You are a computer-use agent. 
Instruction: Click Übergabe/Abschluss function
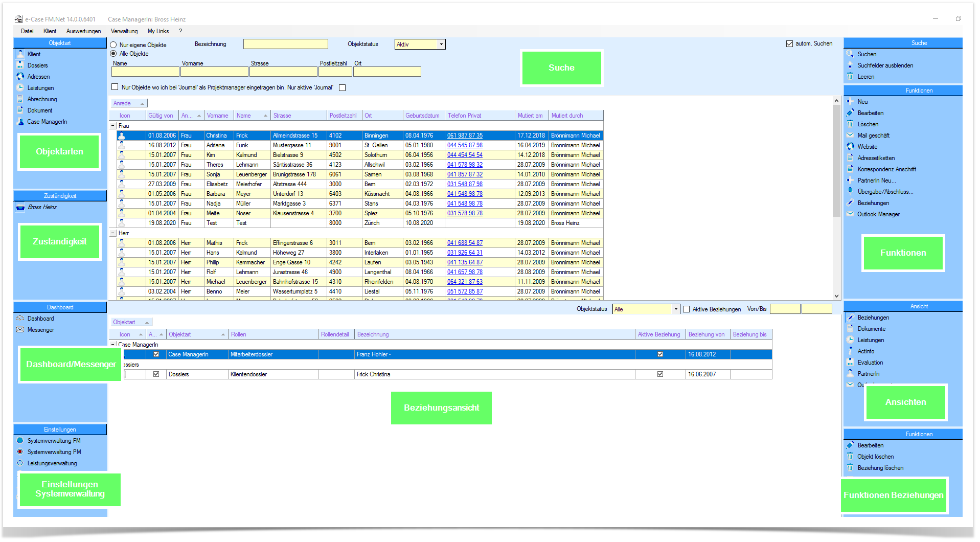click(885, 192)
